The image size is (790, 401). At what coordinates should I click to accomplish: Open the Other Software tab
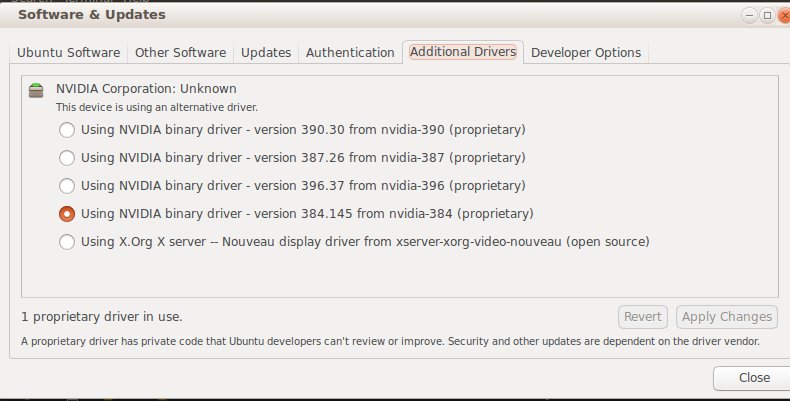click(x=180, y=53)
